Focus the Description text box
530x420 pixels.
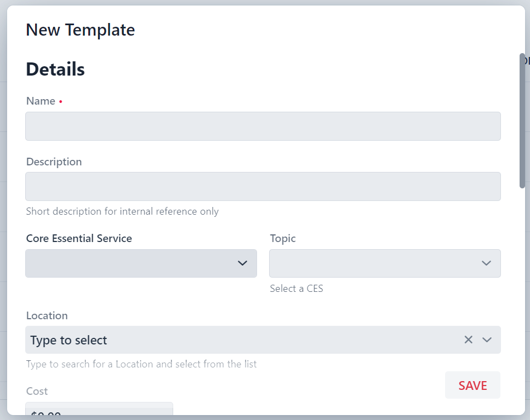[x=263, y=187]
